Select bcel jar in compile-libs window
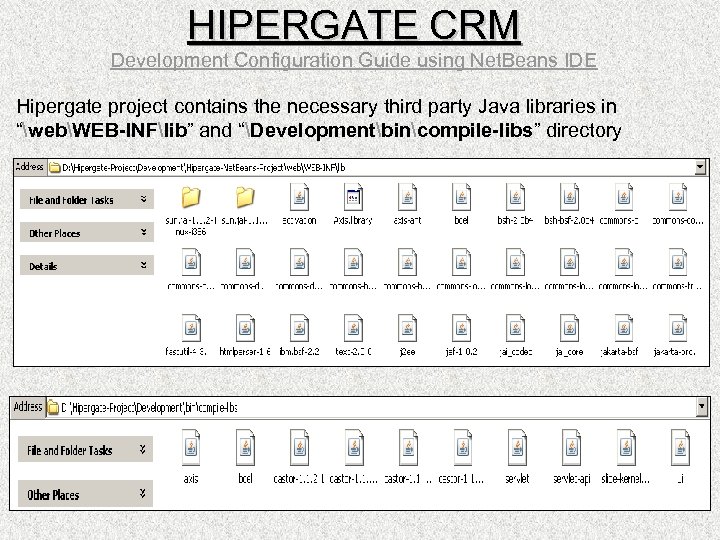The image size is (720, 540). point(245,447)
